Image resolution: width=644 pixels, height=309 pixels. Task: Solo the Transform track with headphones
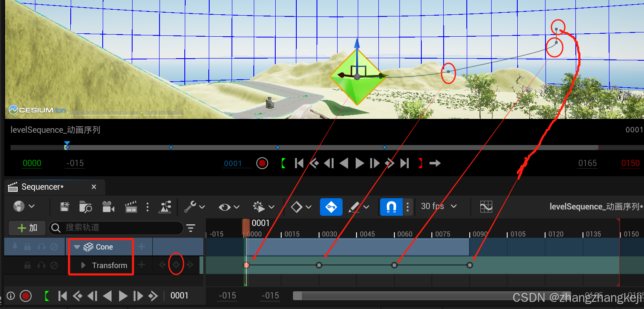(x=41, y=266)
